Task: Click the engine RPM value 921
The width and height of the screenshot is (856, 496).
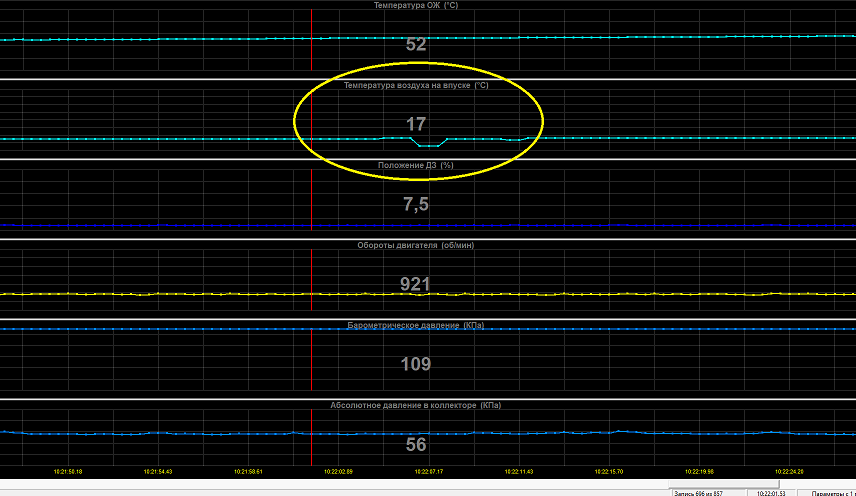Action: point(415,284)
